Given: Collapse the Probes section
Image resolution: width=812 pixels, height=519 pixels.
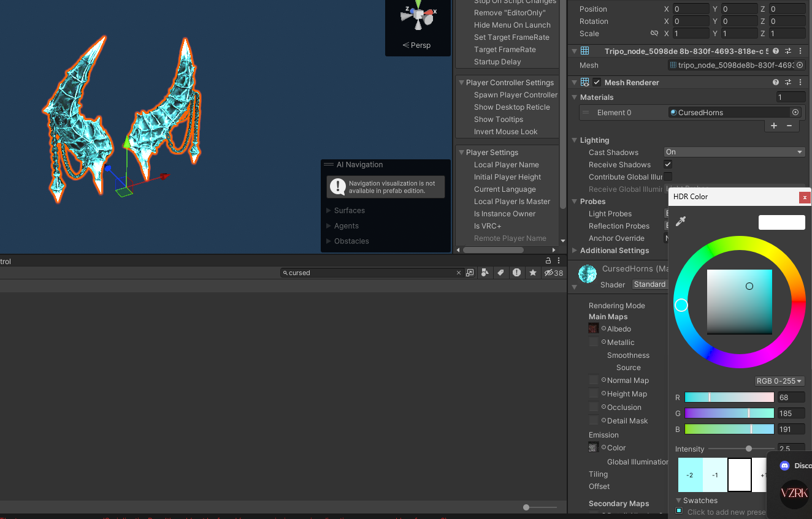Looking at the screenshot, I should pos(574,202).
